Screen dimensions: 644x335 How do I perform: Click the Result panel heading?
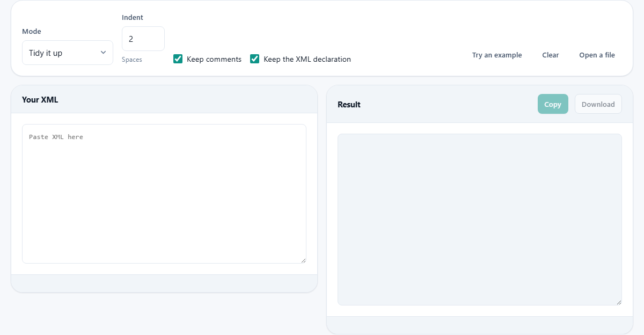point(349,104)
